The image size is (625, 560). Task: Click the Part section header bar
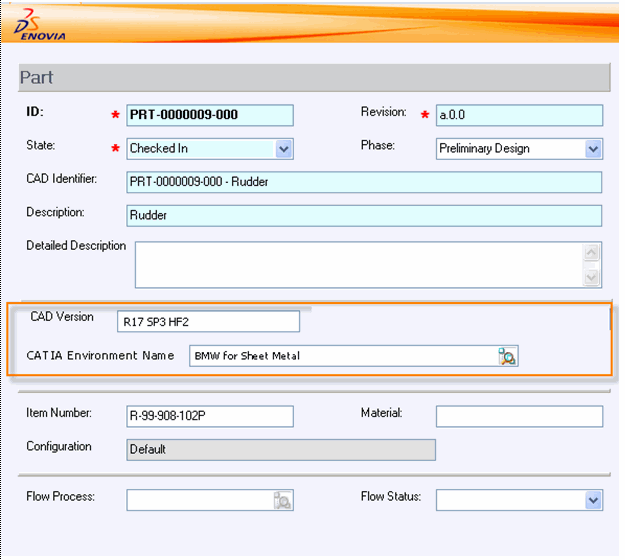tap(314, 78)
